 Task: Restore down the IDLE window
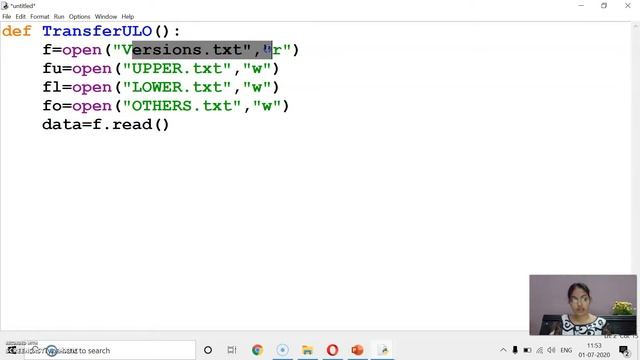(x=604, y=6)
